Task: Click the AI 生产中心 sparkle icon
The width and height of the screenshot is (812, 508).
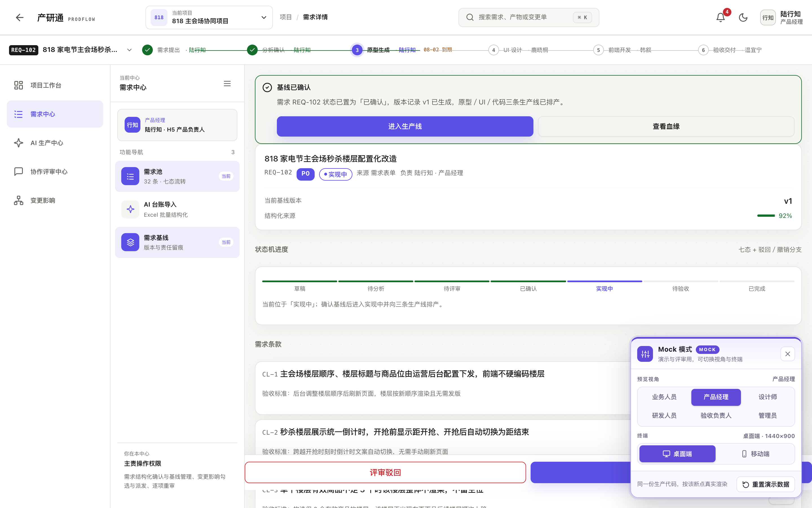Action: (x=18, y=143)
